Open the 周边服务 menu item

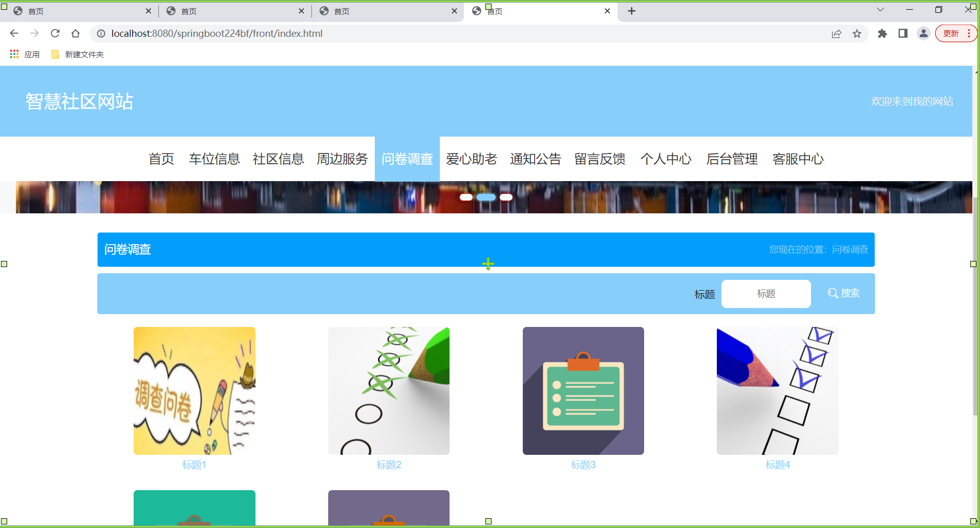coord(343,159)
